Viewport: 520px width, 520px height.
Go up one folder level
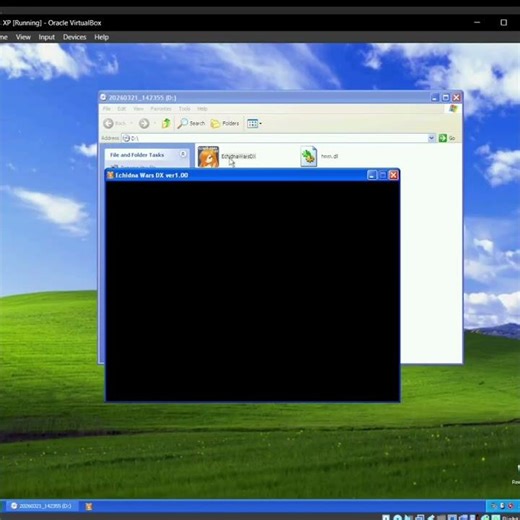(166, 123)
